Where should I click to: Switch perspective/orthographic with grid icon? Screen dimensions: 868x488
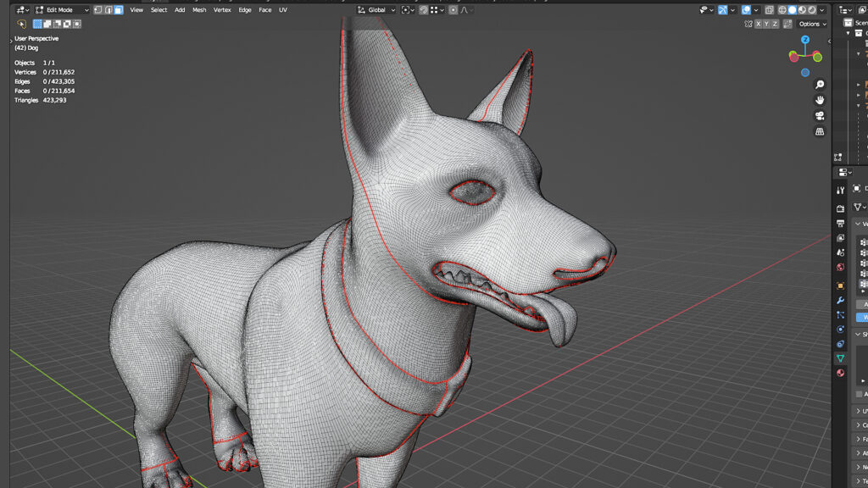(x=820, y=131)
